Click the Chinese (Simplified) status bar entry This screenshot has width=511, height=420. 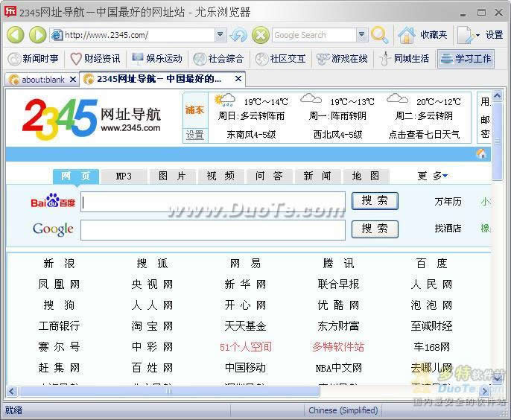tap(343, 410)
